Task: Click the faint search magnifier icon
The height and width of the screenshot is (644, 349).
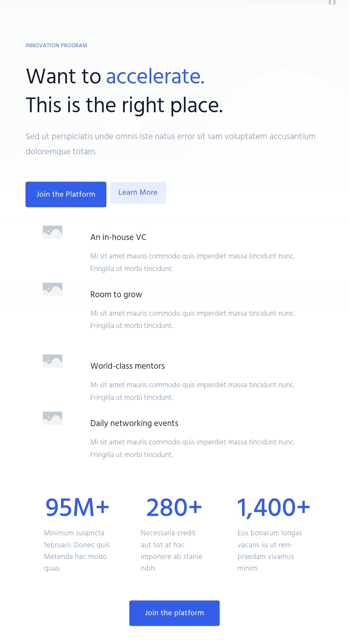Action: click(x=343, y=2)
